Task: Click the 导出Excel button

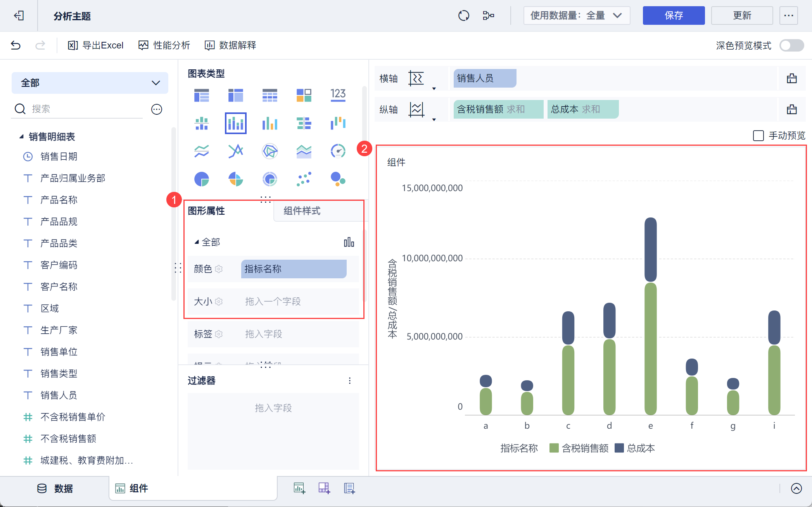Action: pos(96,45)
